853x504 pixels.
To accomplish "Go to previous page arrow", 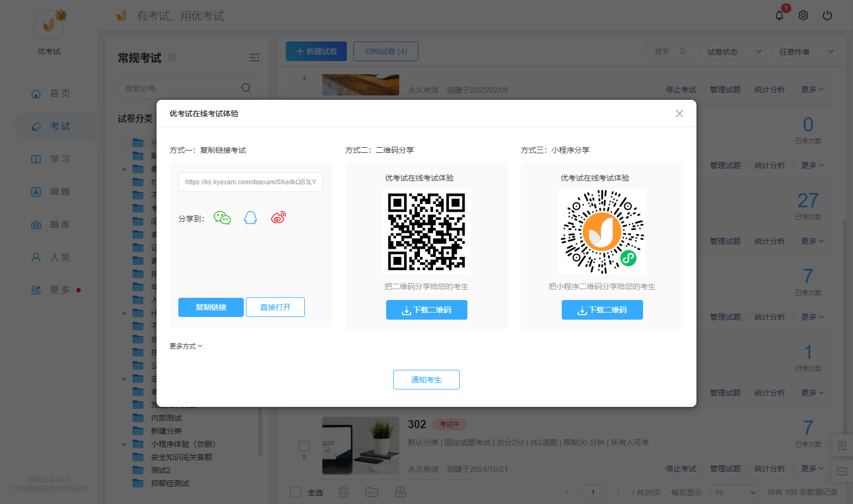I will point(568,492).
